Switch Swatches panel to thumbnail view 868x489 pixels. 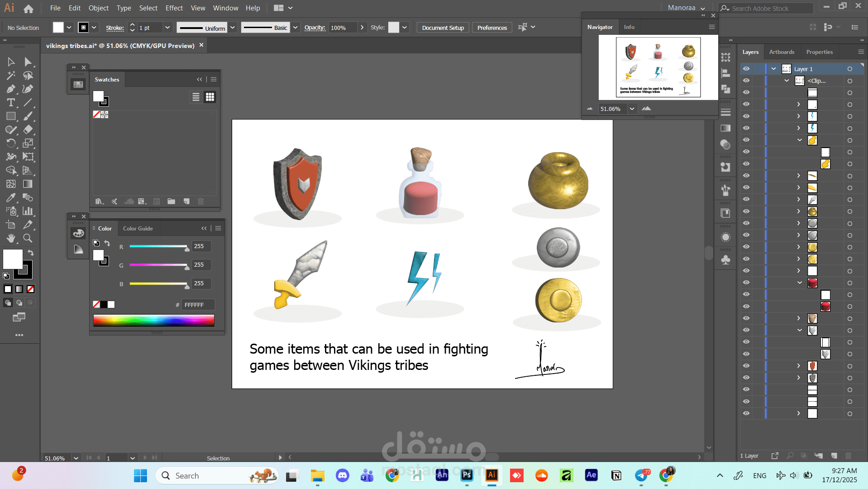[210, 97]
